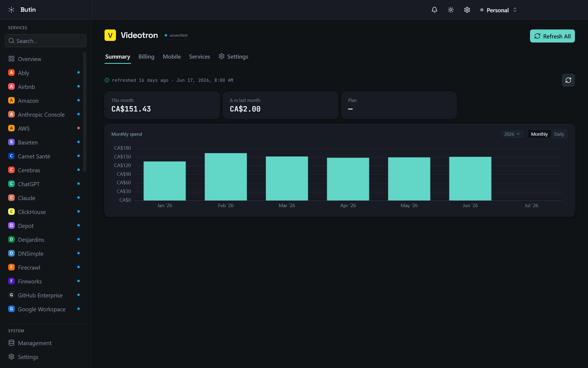This screenshot has height=368, width=588.
Task: Click the Butin logo icon
Action: point(11,10)
